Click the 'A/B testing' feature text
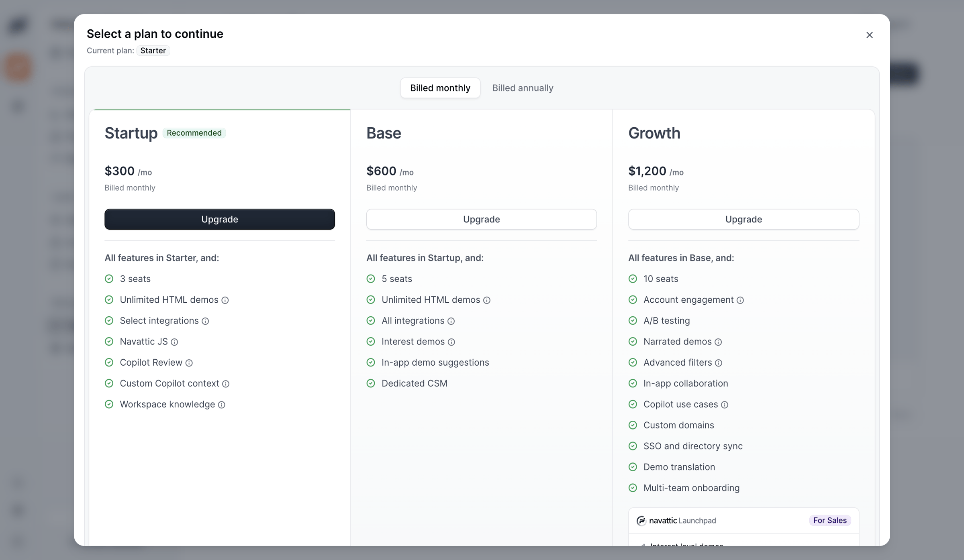The width and height of the screenshot is (964, 560). [x=667, y=321]
